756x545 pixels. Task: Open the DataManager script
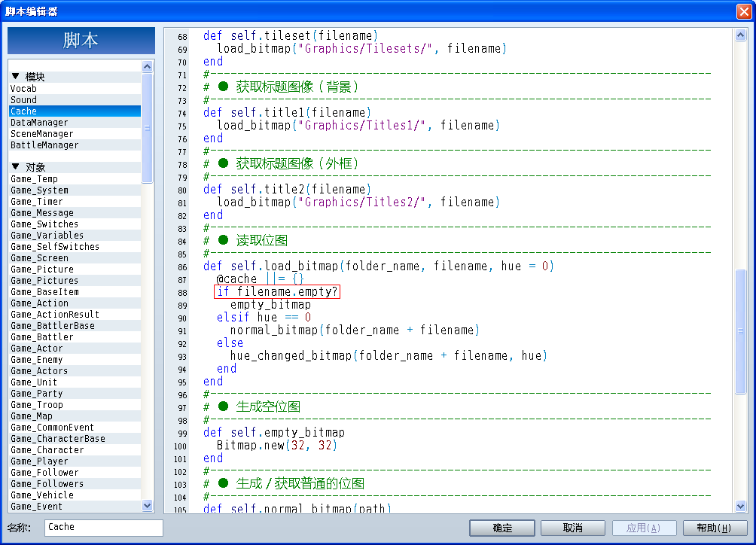75,123
